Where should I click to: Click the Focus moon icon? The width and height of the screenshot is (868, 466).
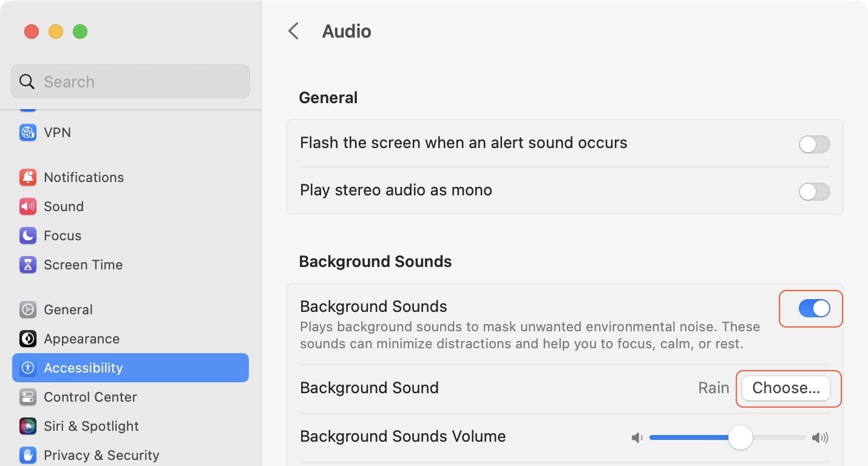[x=28, y=235]
